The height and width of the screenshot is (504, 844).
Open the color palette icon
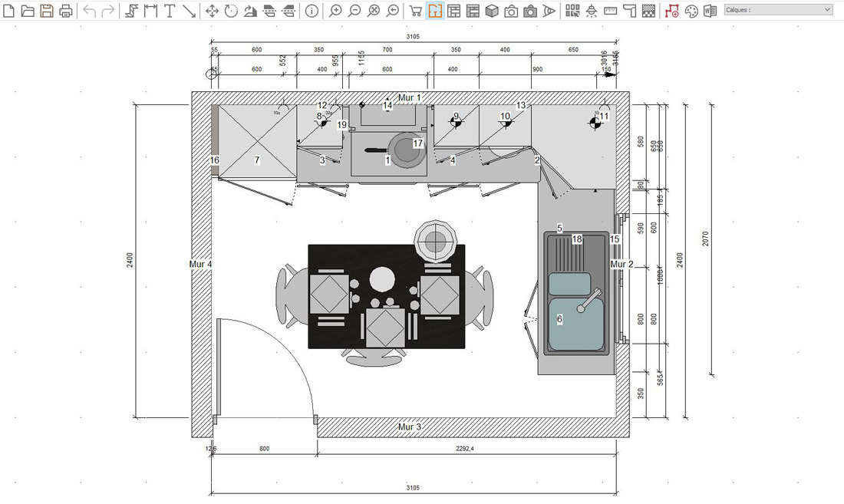point(691,11)
